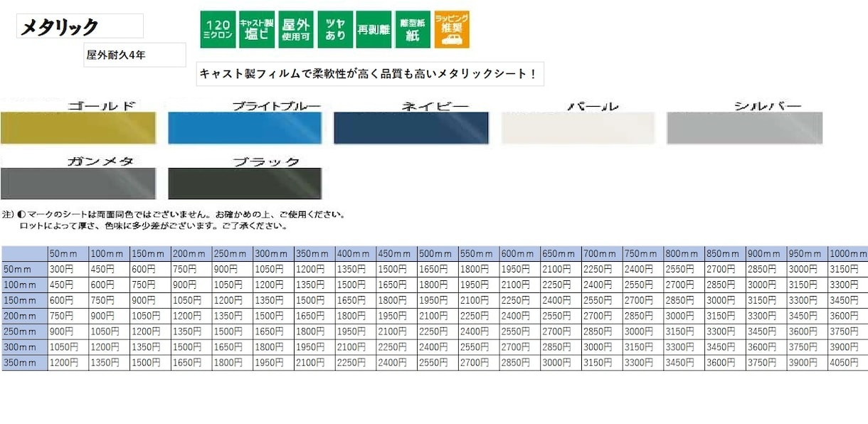Click the 100mm row header
868x424 pixels.
pos(24,285)
